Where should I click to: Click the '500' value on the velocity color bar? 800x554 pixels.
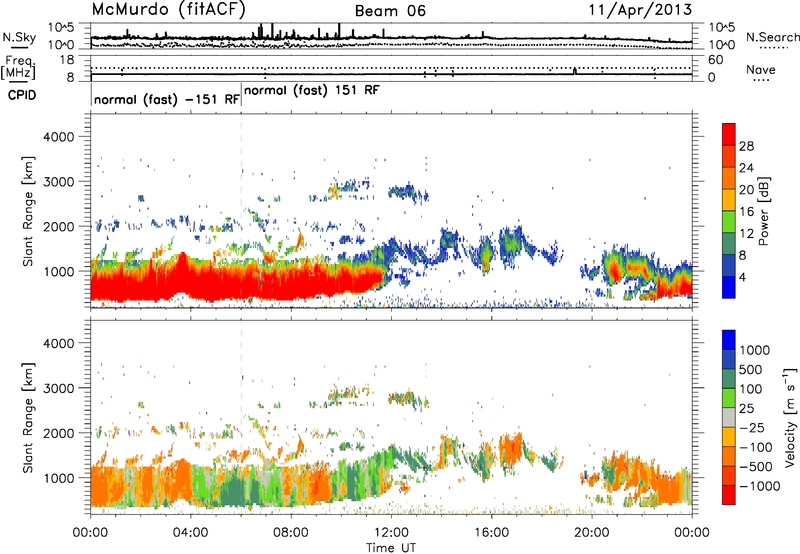coord(750,369)
